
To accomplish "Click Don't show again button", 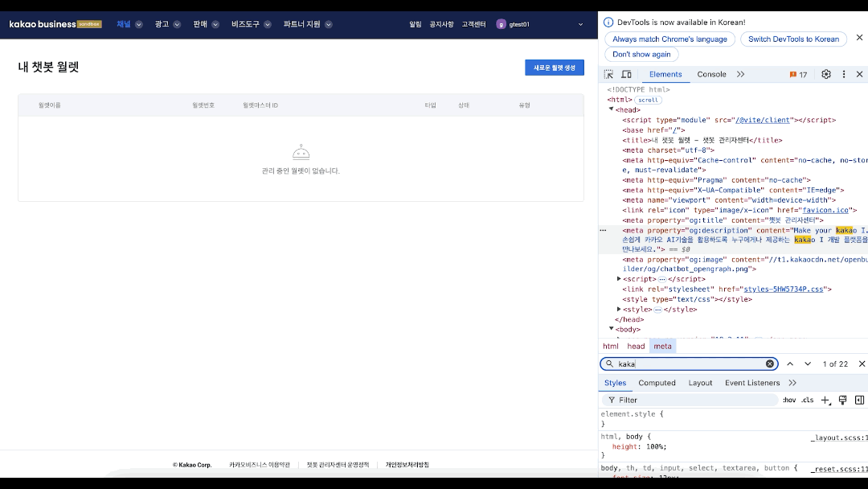I will click(641, 54).
